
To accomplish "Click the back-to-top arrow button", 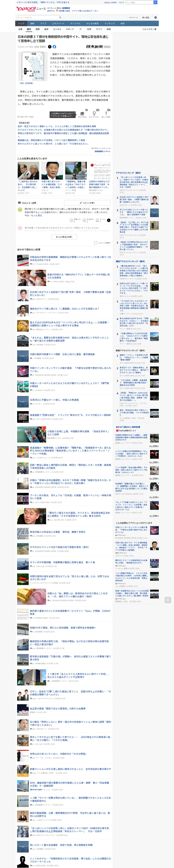I will pyautogui.click(x=168, y=600).
